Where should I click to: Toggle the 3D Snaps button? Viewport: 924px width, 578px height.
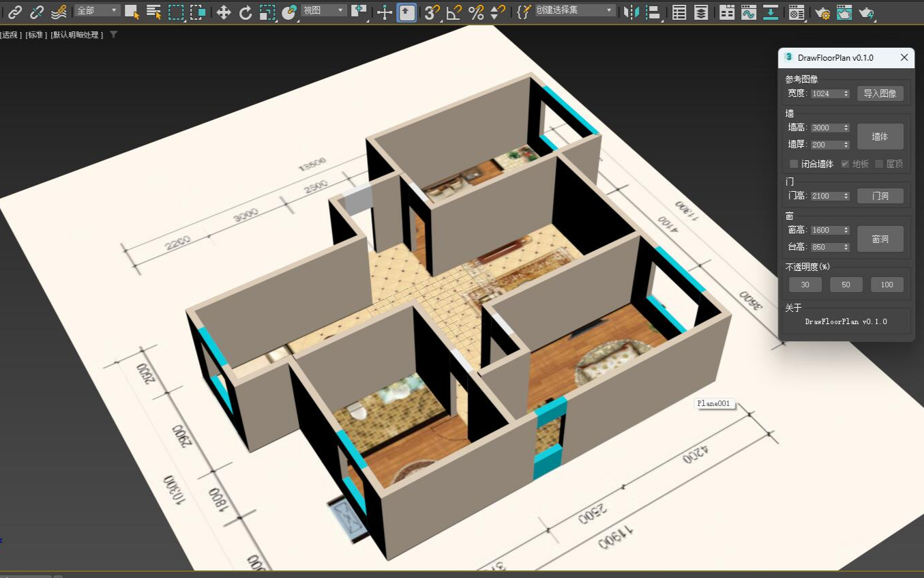(432, 12)
